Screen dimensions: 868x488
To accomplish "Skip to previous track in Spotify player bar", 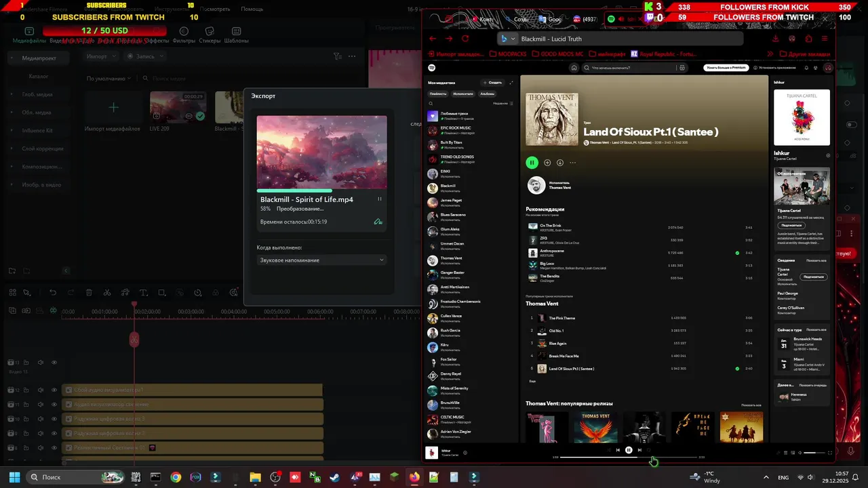I will point(618,450).
